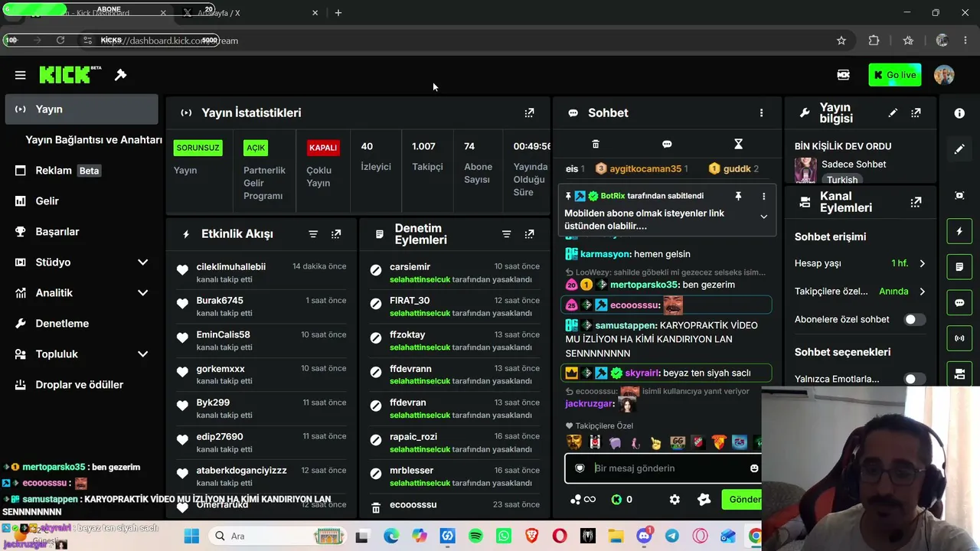Image resolution: width=980 pixels, height=551 pixels.
Task: Click the hourglass slow-mode icon in chat
Action: (x=738, y=144)
